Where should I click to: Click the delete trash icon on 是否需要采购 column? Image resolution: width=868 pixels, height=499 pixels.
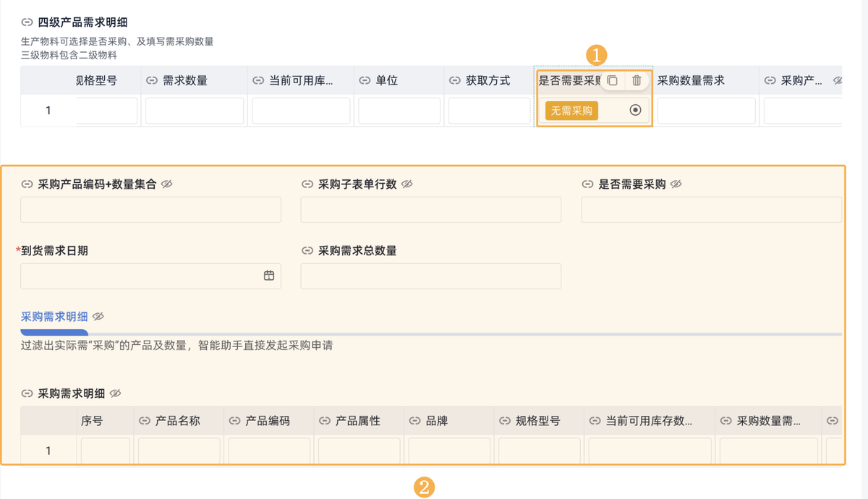[x=637, y=81]
